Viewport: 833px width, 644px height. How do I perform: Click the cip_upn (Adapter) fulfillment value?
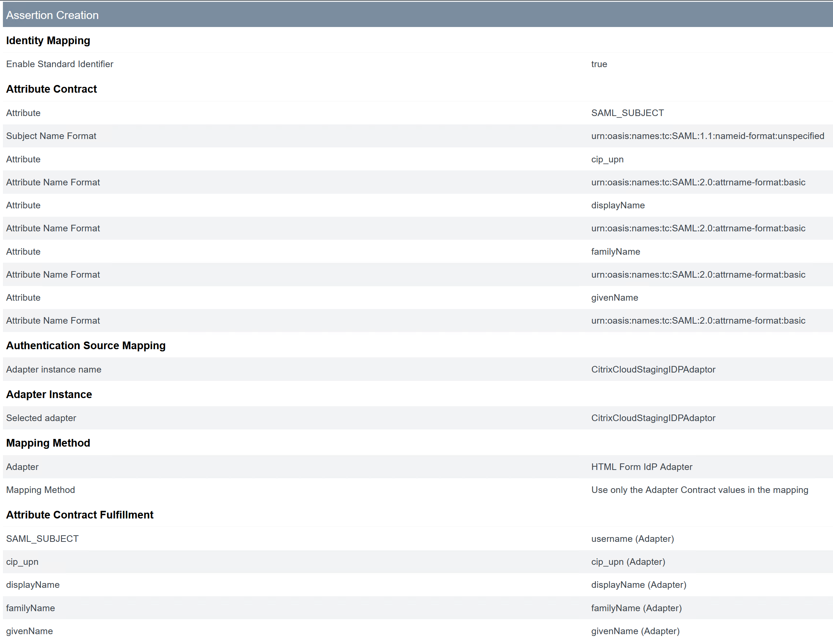click(628, 562)
